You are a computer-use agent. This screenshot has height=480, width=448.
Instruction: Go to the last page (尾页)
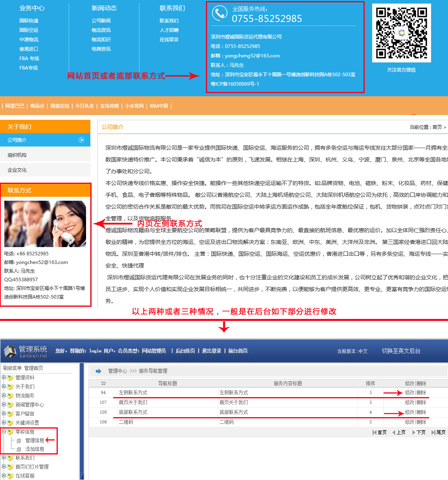click(x=439, y=432)
